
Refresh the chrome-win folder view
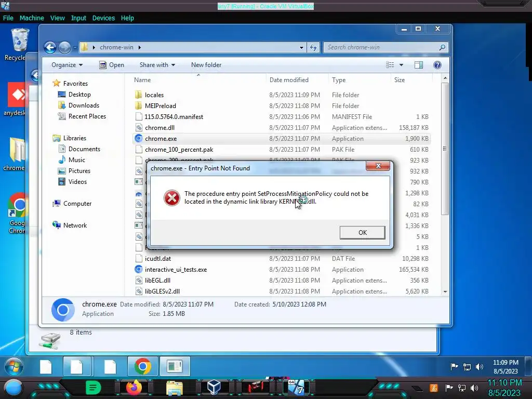coord(313,47)
